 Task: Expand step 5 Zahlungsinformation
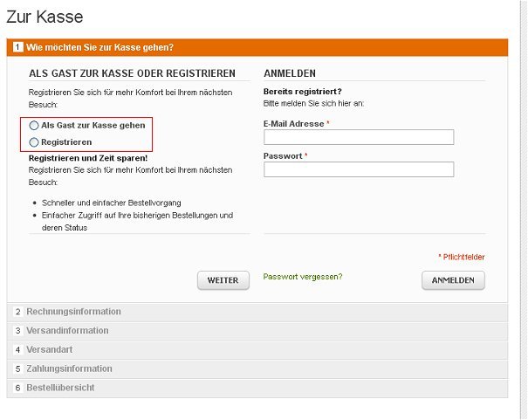pos(69,368)
